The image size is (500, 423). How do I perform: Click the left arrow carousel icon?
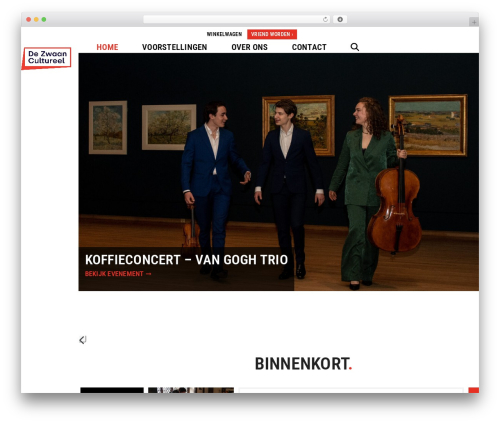point(83,340)
